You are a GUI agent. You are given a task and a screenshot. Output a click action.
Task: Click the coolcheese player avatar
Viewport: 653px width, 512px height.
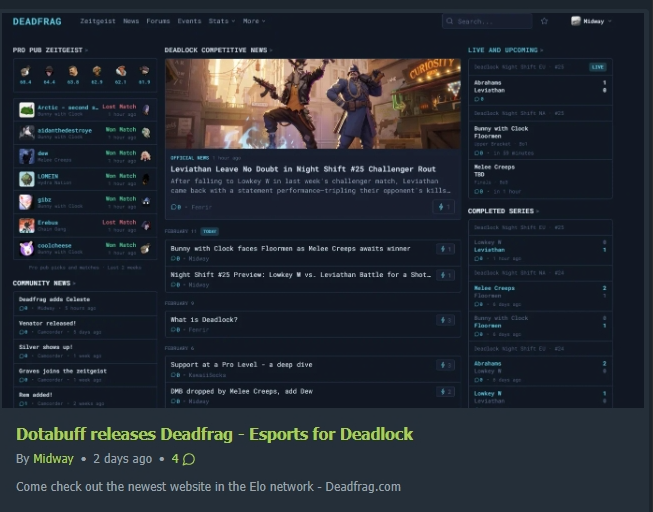coord(27,248)
